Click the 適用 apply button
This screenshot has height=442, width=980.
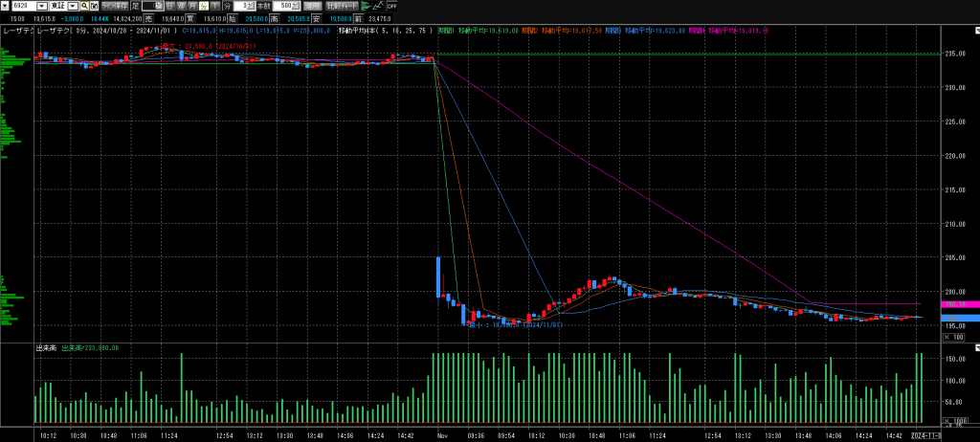tap(312, 6)
